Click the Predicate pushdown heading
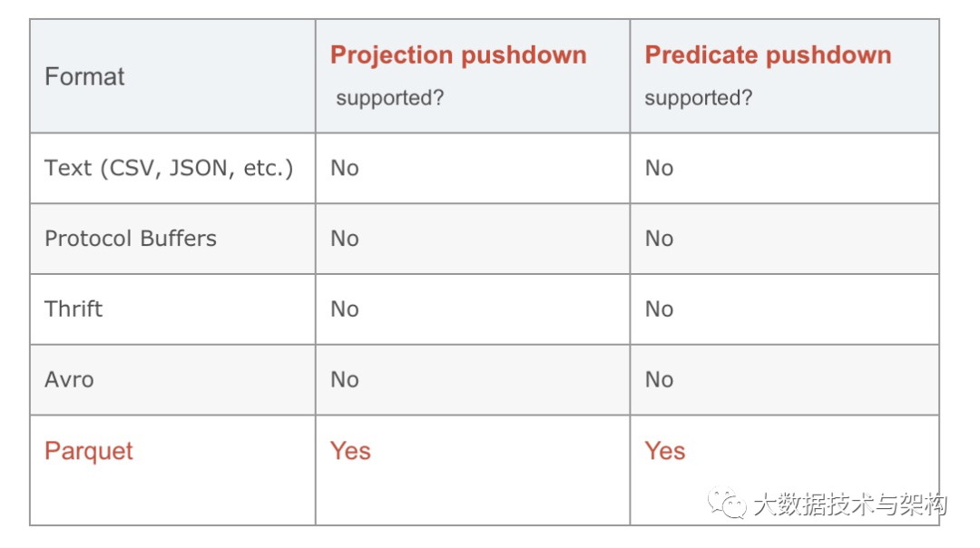 pos(768,55)
